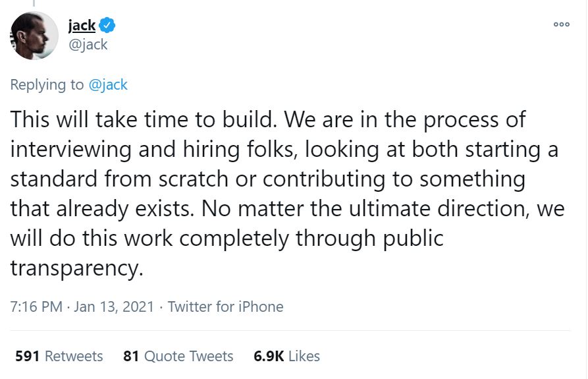The height and width of the screenshot is (379, 588).
Task: Open the @jack handle under the name
Action: (x=88, y=45)
